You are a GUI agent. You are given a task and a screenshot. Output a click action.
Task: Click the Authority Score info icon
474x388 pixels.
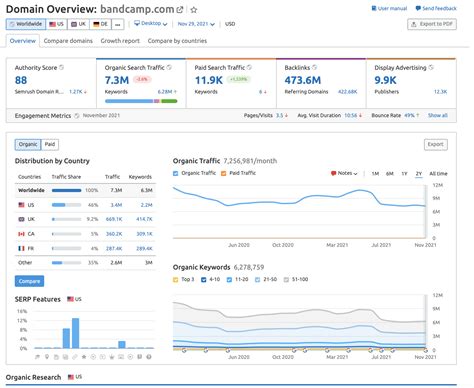(x=61, y=67)
